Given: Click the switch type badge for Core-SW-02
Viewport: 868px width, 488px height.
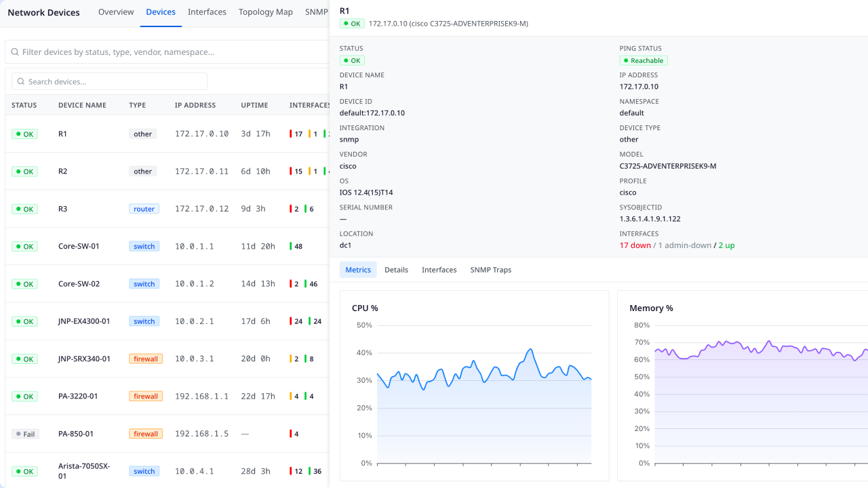Looking at the screenshot, I should click(144, 284).
